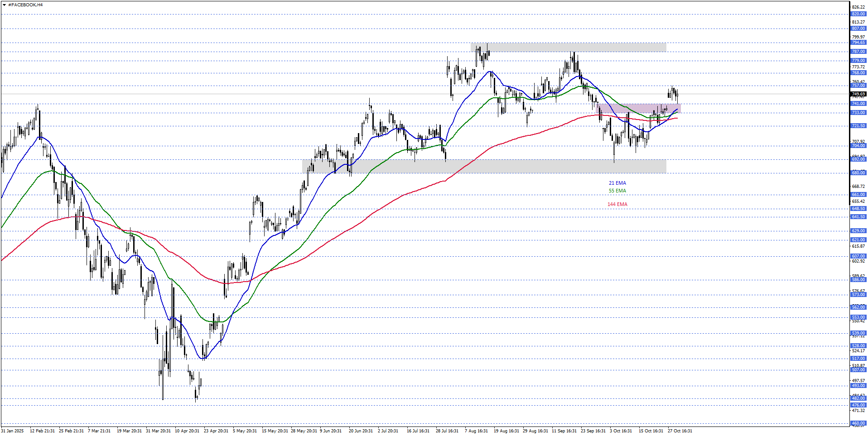This screenshot has width=868, height=436.
Task: Click the 820.00 price level label
Action: pyautogui.click(x=858, y=14)
